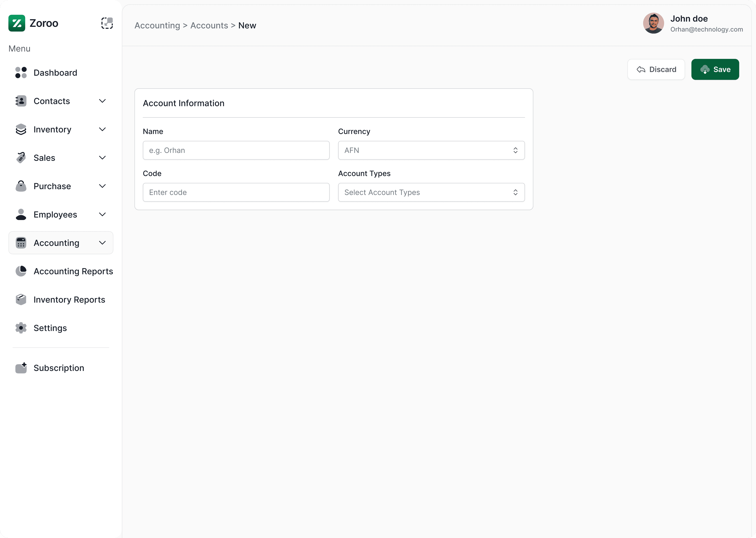
Task: Click the Zoroo logo icon
Action: 17,23
